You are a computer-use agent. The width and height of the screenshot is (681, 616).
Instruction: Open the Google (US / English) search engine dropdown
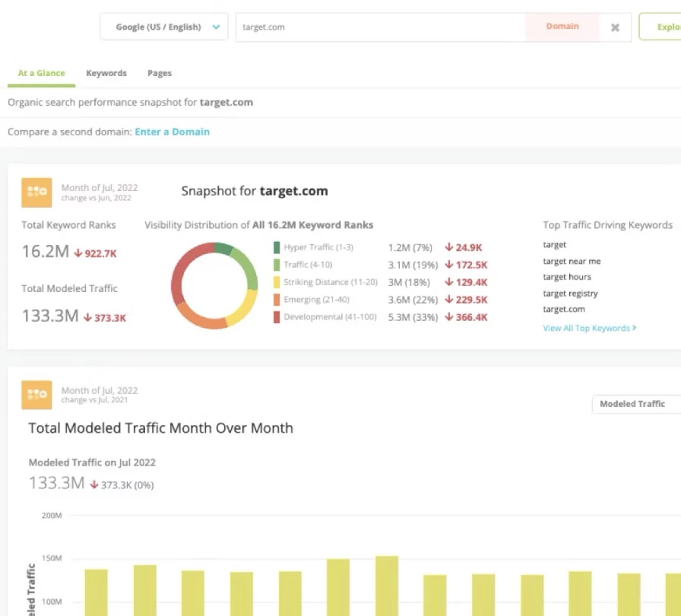(x=163, y=27)
